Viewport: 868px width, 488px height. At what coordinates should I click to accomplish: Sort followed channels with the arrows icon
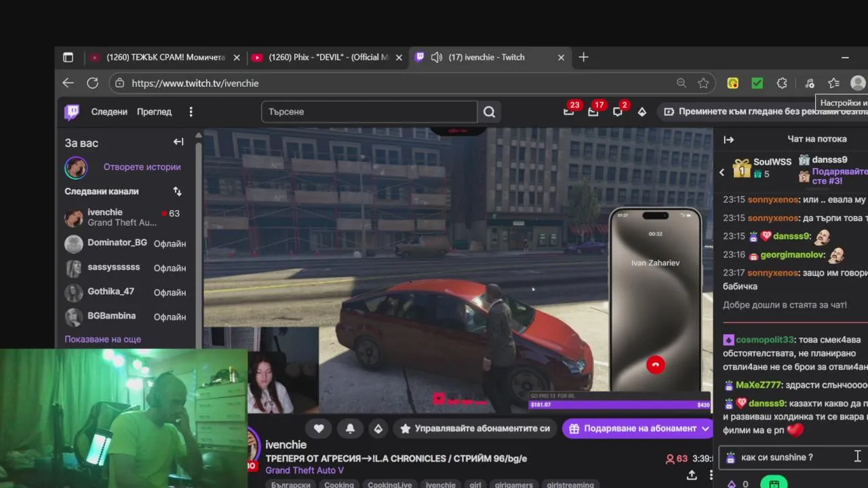click(x=178, y=191)
